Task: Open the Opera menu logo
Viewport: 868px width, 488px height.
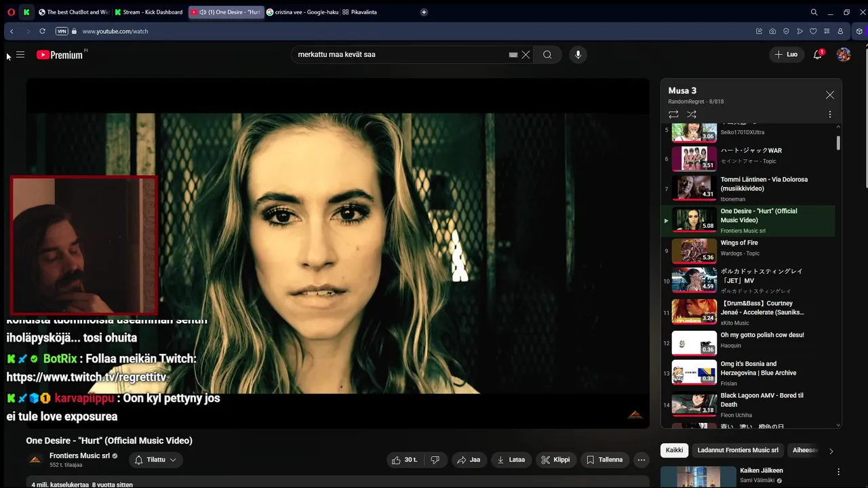Action: click(12, 12)
